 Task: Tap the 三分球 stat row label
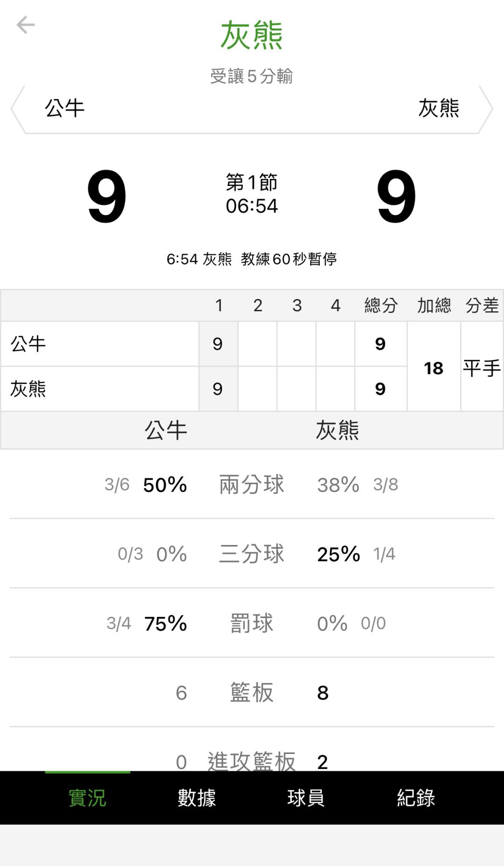click(x=252, y=554)
